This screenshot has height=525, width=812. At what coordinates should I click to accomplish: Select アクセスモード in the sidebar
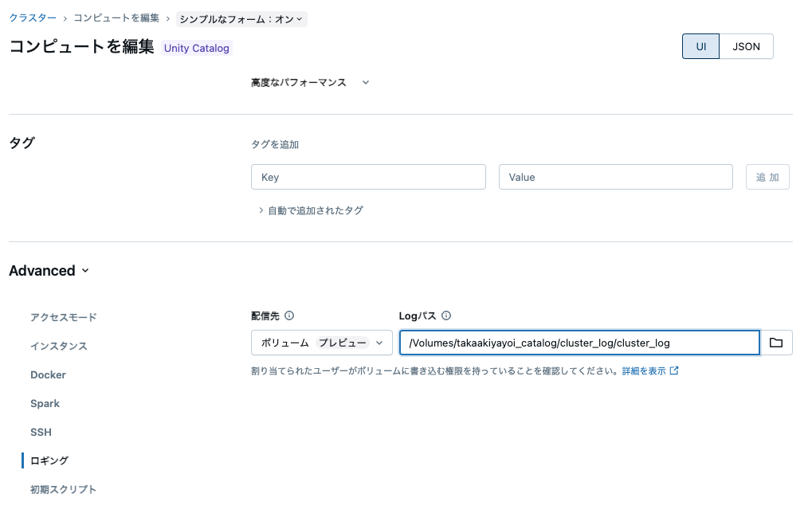click(x=63, y=317)
